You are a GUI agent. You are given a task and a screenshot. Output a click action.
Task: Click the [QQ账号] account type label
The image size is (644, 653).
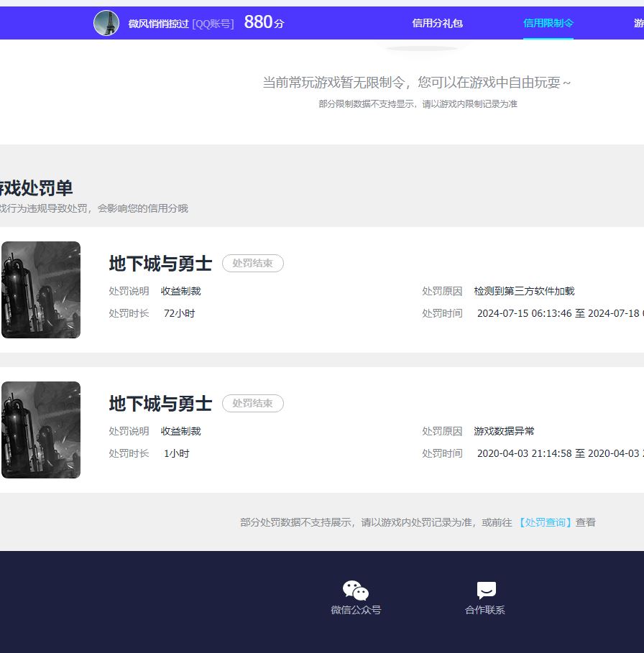click(x=213, y=24)
